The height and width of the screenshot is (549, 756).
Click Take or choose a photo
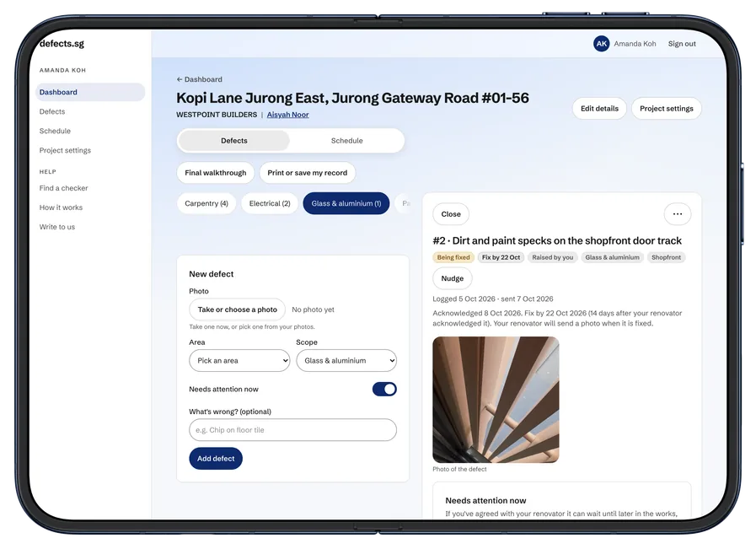(237, 309)
